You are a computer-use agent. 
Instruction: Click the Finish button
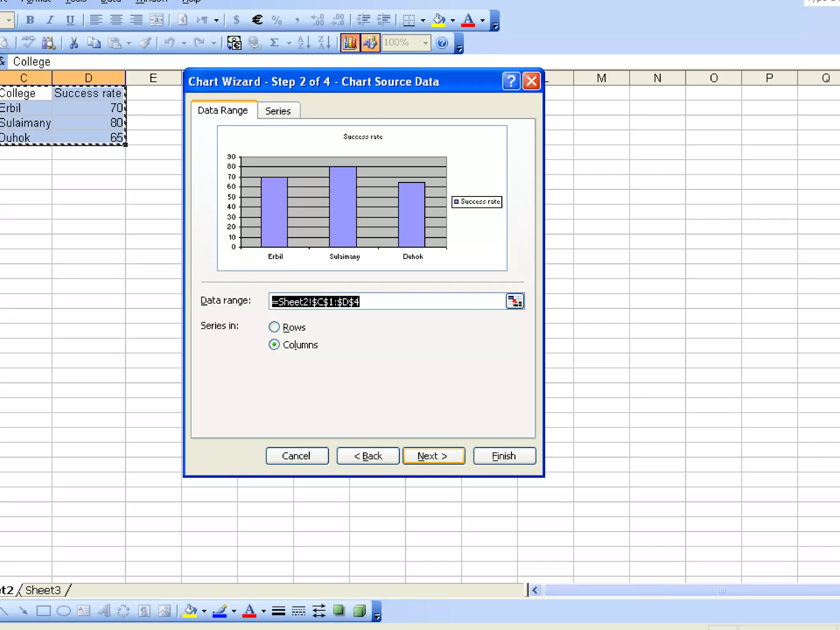(x=504, y=456)
